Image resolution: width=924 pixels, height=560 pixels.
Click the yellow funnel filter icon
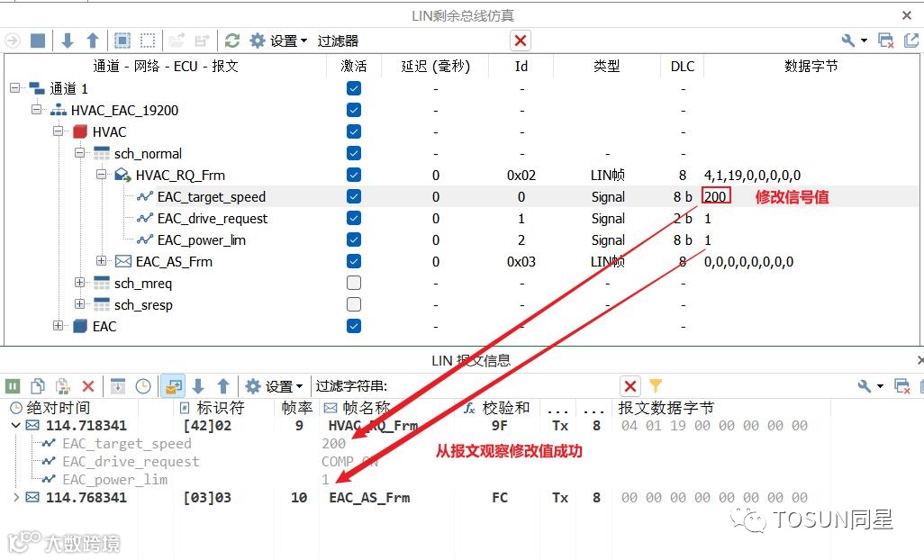(656, 386)
